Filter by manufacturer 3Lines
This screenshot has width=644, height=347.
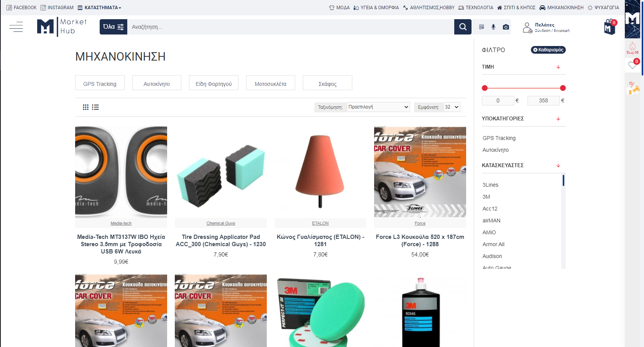pos(490,185)
